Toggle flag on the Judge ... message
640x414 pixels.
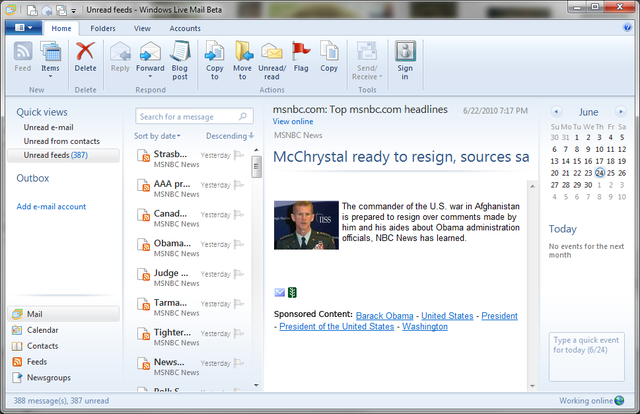coord(239,274)
